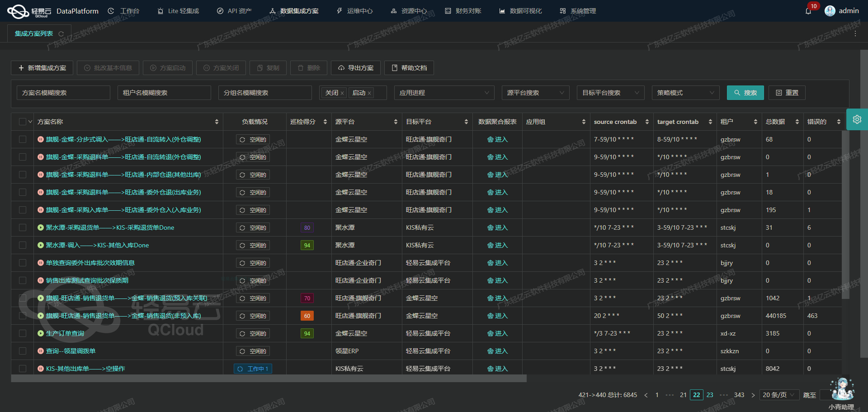
Task: Sort by the target crontab column
Action: click(710, 122)
